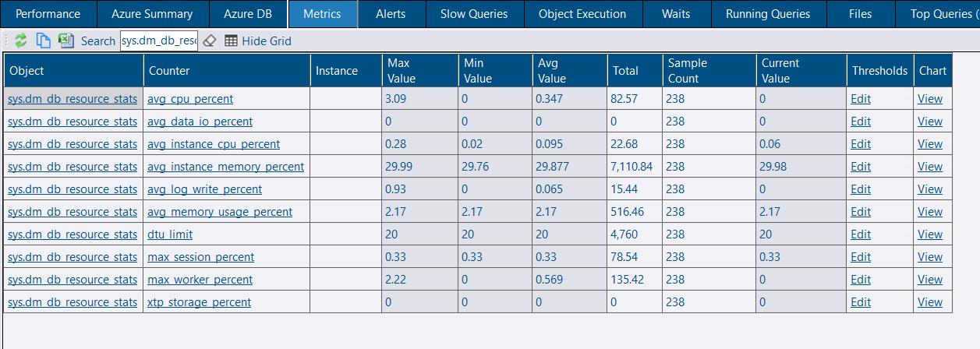Click the copy to clipboard icon
The width and height of the screenshot is (980, 349).
(44, 41)
